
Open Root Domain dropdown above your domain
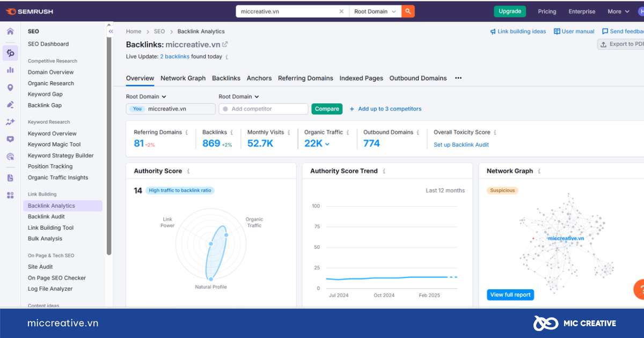coord(146,97)
